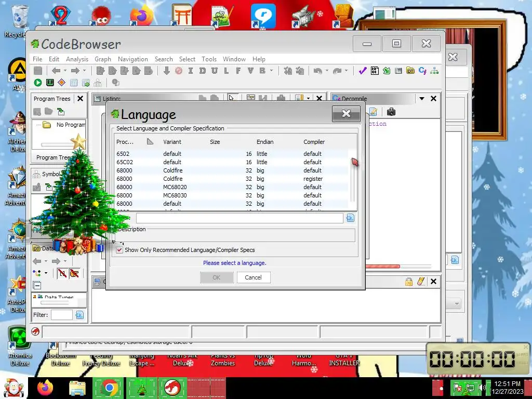Sort by the Endian column header
Image resolution: width=532 pixels, height=399 pixels.
point(265,142)
